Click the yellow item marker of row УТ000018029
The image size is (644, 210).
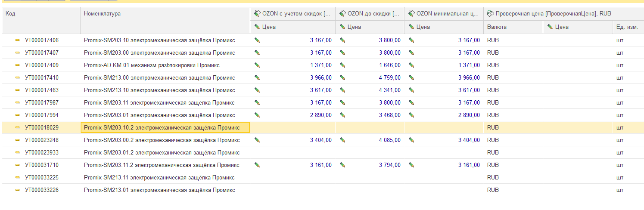click(x=18, y=128)
